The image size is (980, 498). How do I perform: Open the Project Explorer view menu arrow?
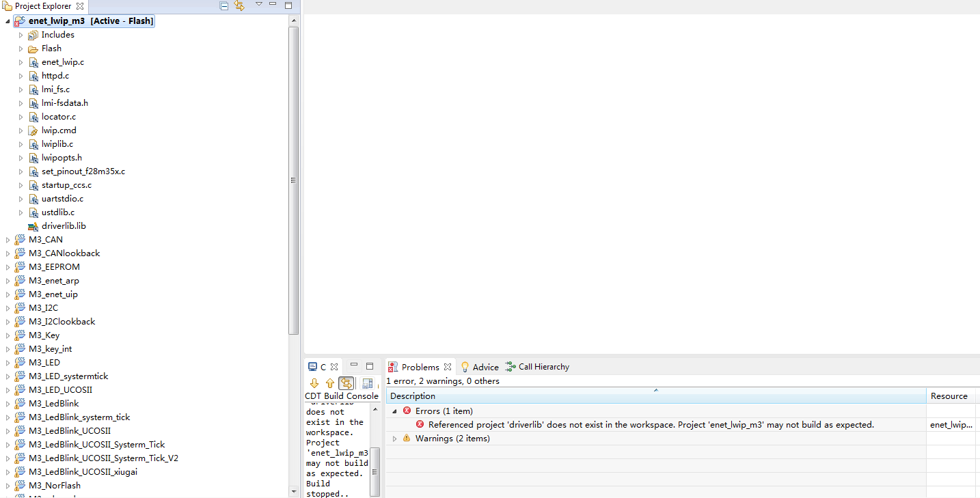coord(259,4)
